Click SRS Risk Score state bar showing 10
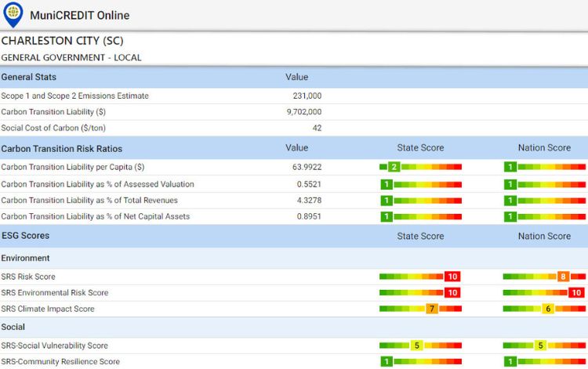This screenshot has height=369, width=588. click(420, 277)
